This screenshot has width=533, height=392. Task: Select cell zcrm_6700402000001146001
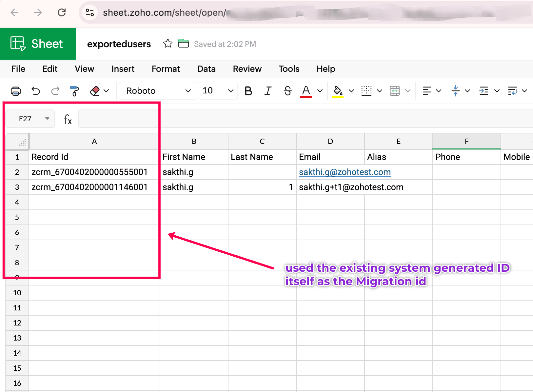tap(94, 187)
